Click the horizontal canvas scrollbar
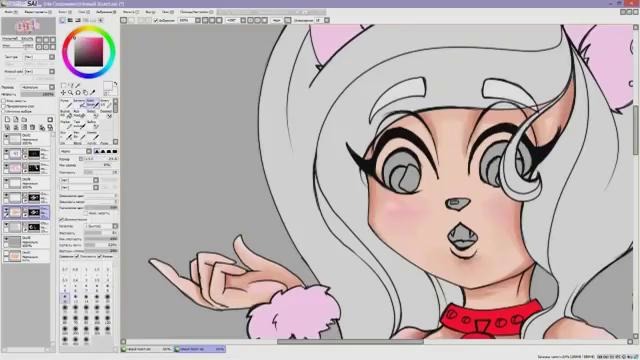This screenshot has height=360, width=640. click(350, 342)
